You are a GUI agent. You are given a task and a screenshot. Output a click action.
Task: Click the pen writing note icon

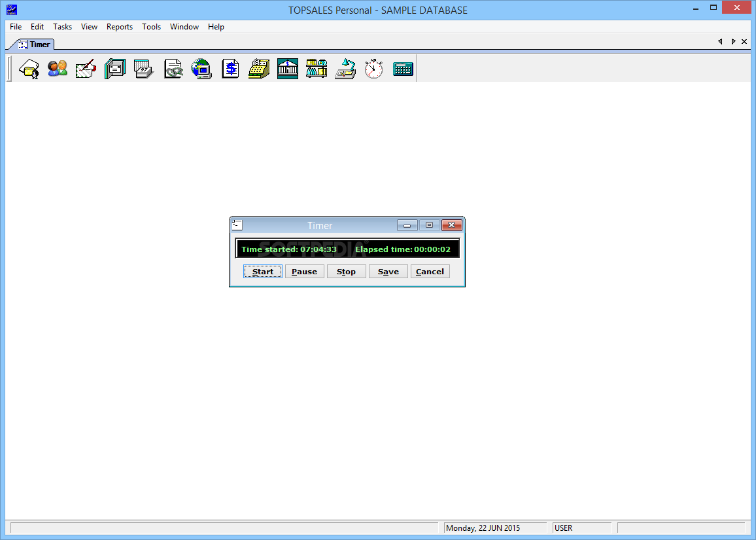pos(86,69)
